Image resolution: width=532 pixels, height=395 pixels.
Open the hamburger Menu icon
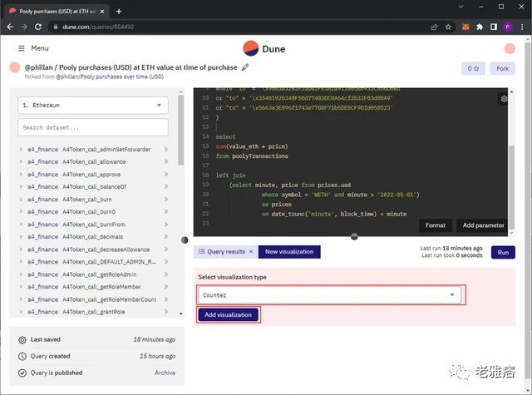(22, 48)
